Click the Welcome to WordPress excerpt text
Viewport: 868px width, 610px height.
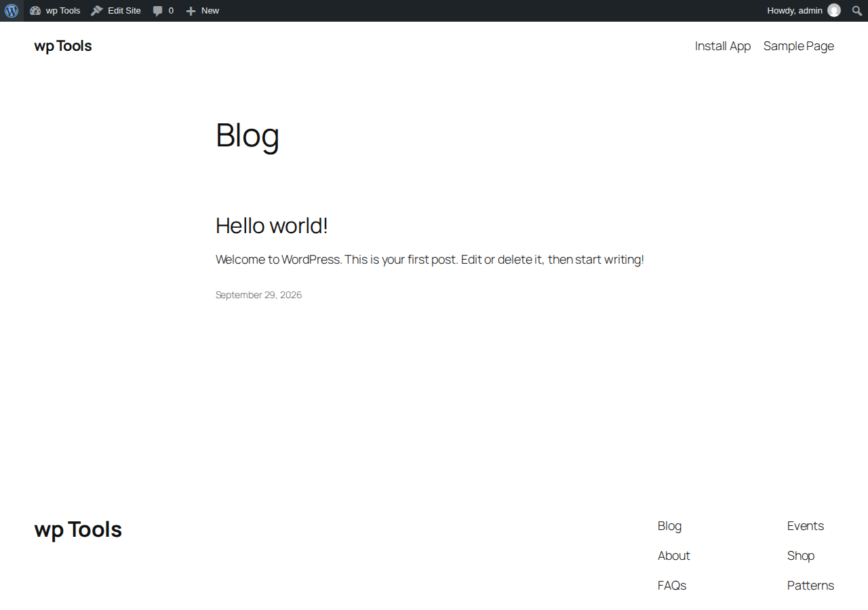430,260
